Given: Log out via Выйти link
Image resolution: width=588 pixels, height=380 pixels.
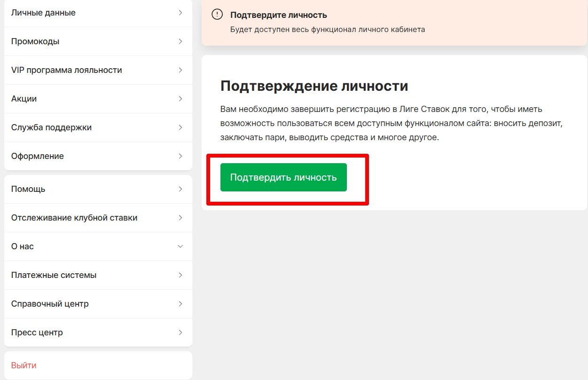Looking at the screenshot, I should 24,365.
